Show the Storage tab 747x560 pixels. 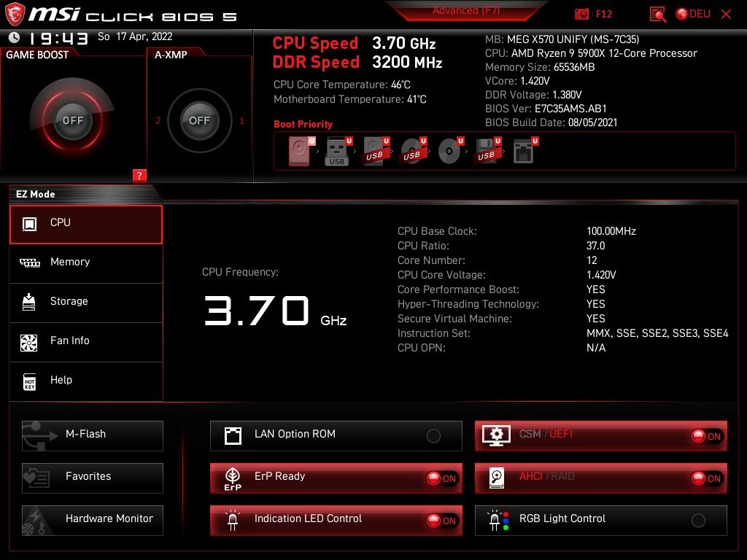tap(86, 303)
